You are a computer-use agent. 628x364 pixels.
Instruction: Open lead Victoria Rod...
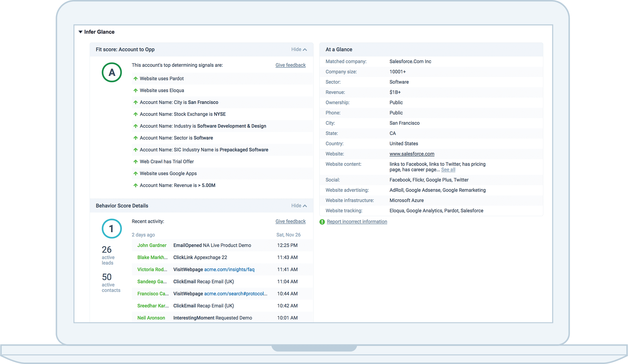click(x=152, y=270)
